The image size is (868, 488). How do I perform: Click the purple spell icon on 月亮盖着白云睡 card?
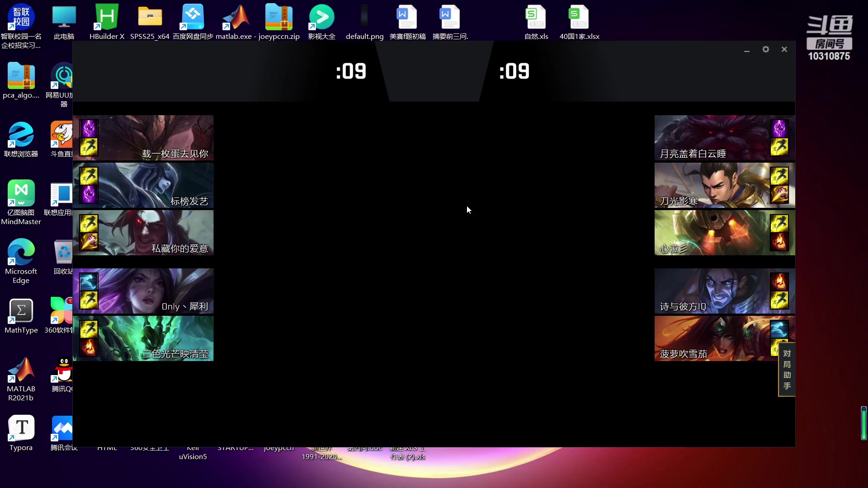coord(779,128)
